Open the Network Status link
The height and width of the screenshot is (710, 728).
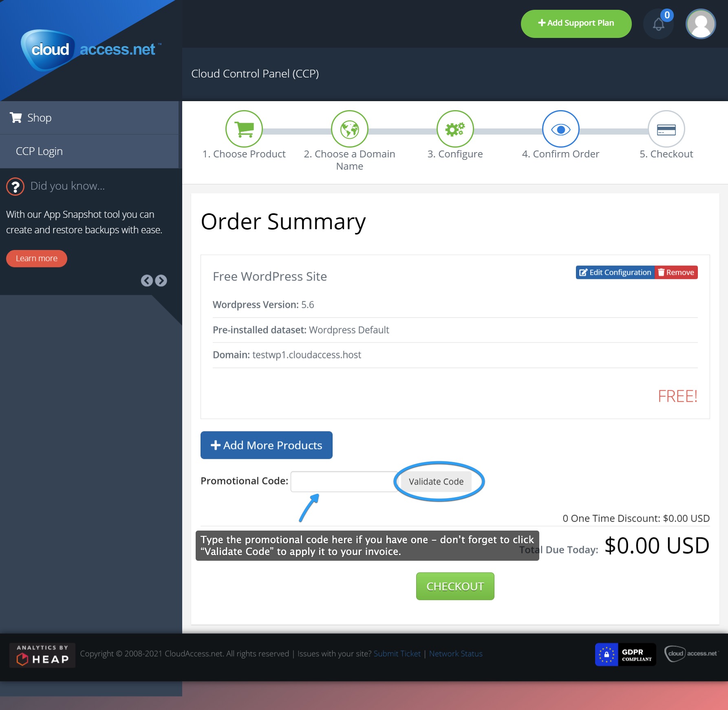tap(456, 654)
